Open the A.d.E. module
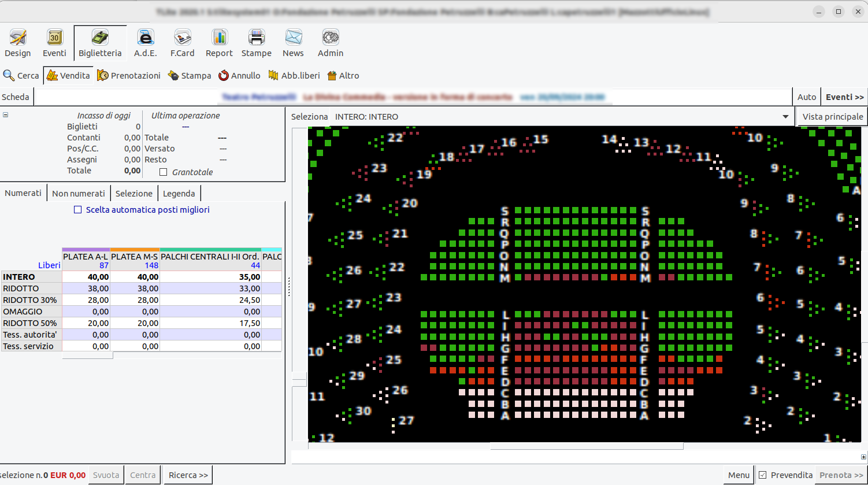The image size is (868, 485). 145,43
